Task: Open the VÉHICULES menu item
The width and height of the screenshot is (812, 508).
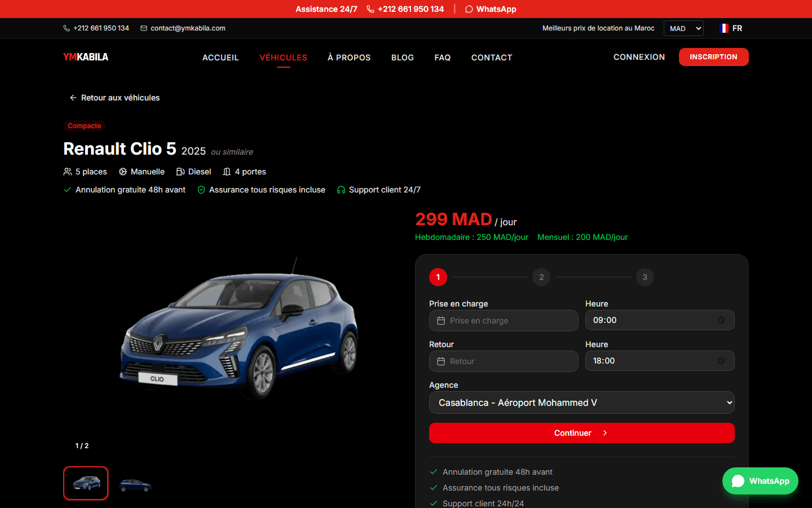Action: [x=284, y=58]
